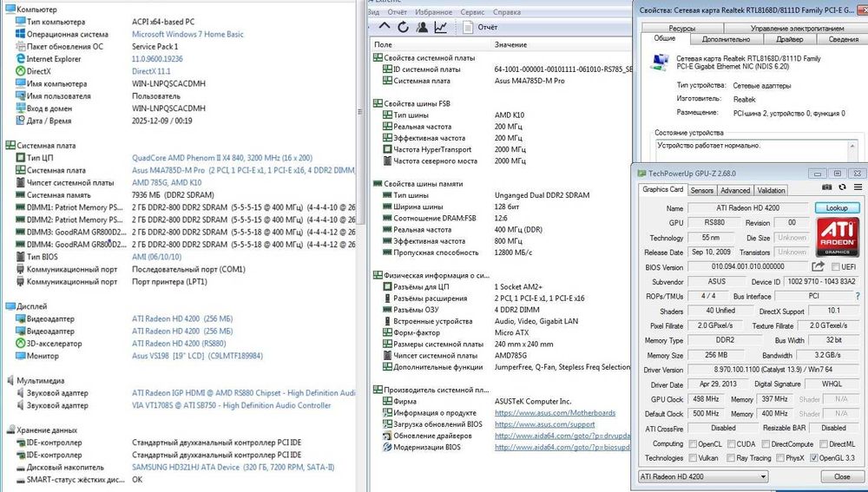This screenshot has width=868, height=492.
Task: Click the Звуковой адаптер speaker icon for VIA VT1708S
Action: click(x=21, y=406)
